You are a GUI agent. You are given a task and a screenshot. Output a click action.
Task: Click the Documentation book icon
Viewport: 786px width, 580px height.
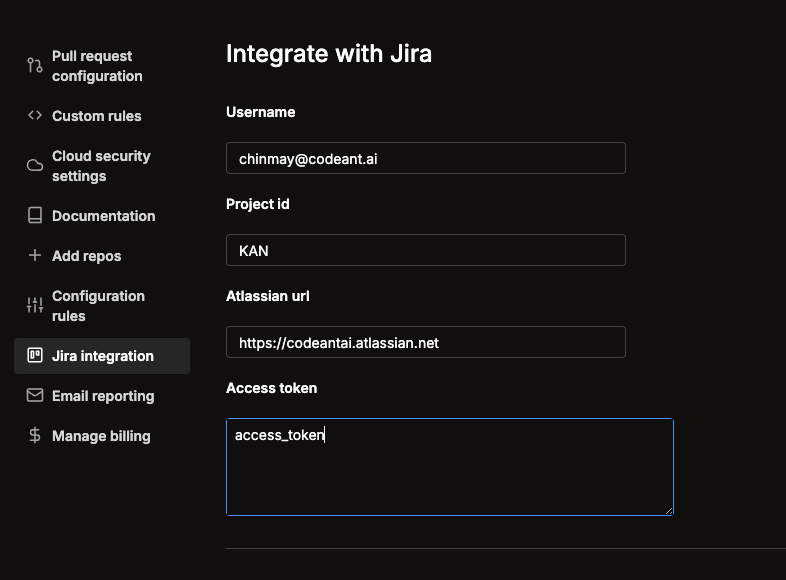click(x=35, y=216)
